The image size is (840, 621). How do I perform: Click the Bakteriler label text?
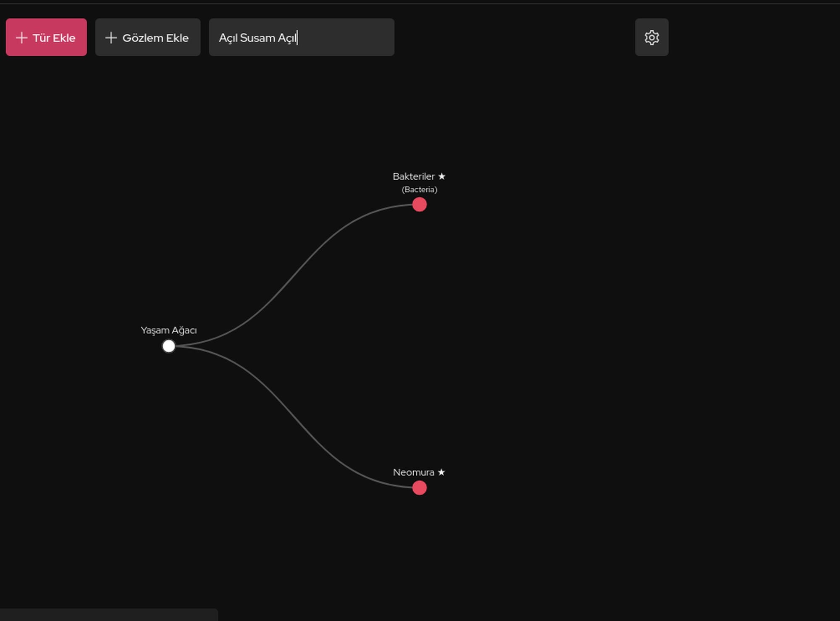click(x=413, y=176)
